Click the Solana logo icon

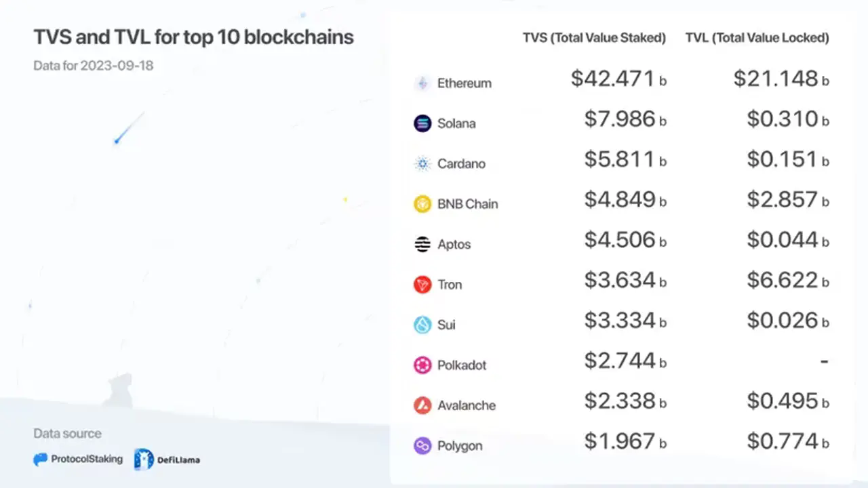click(422, 123)
